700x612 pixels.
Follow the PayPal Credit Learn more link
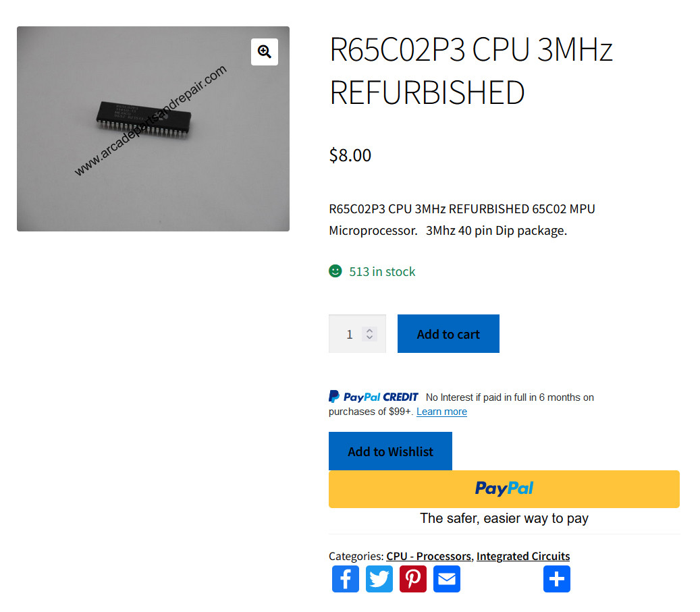coord(441,412)
